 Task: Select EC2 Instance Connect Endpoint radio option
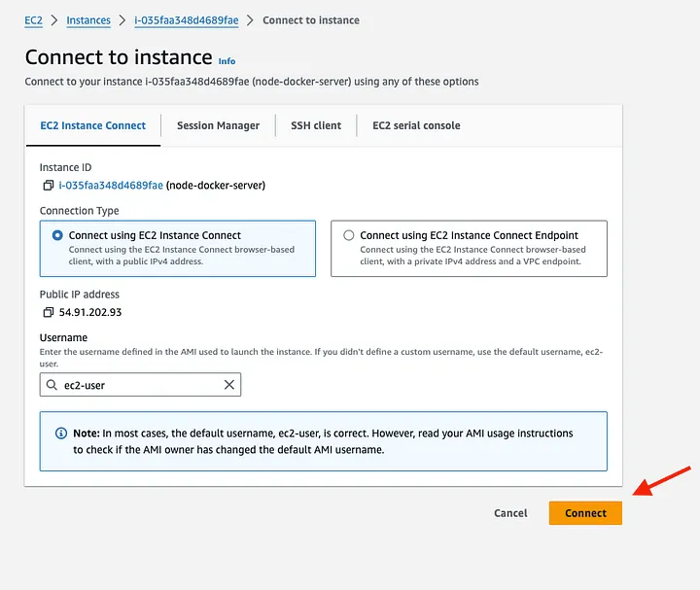coord(349,235)
